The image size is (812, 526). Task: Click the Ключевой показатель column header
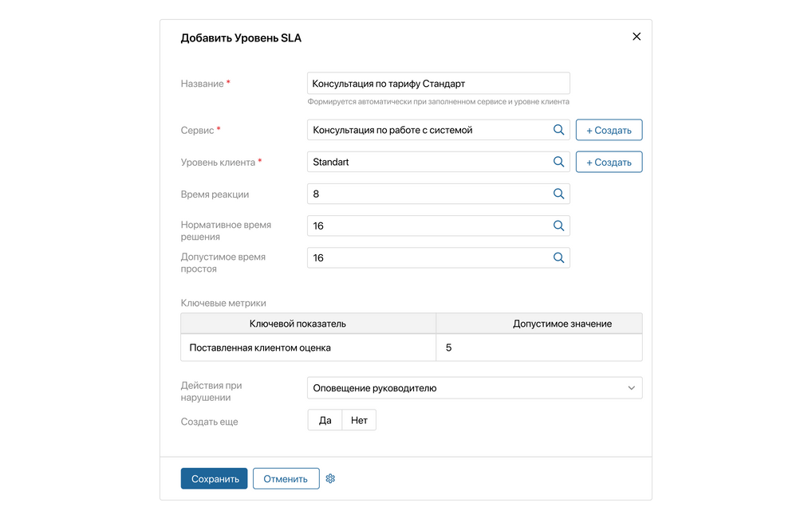point(308,324)
